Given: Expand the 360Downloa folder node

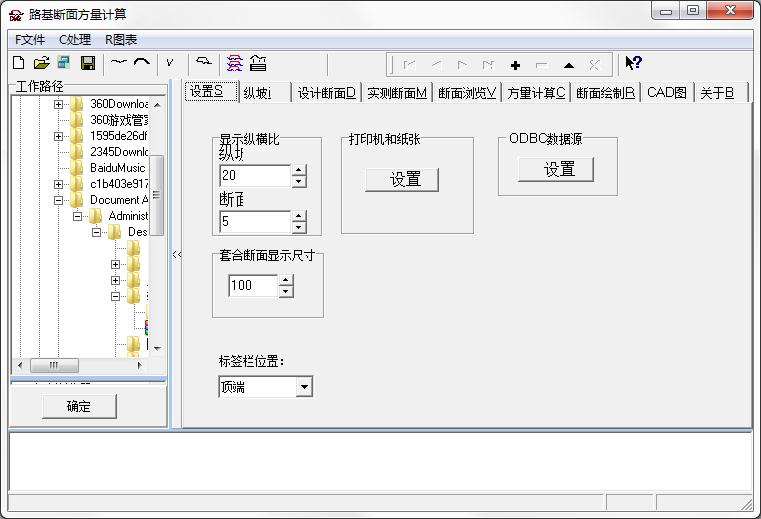Looking at the screenshot, I should tap(58, 104).
